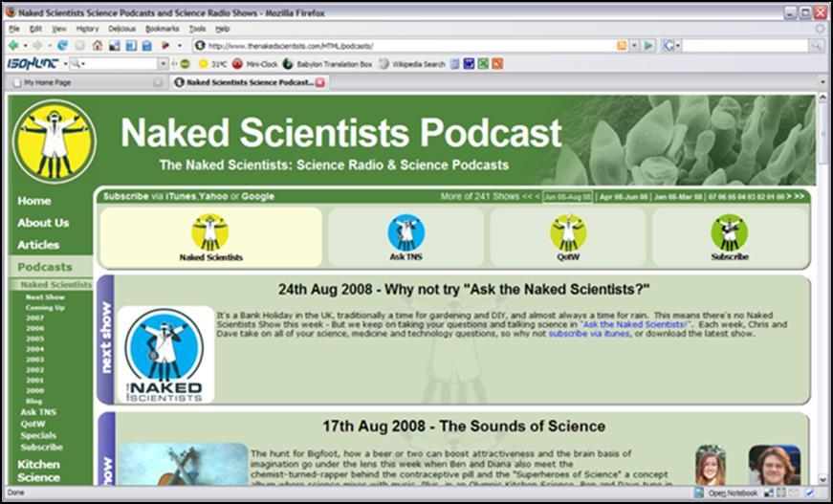Open the Edit menu
Viewport: 833px width, 504px height.
(35, 30)
